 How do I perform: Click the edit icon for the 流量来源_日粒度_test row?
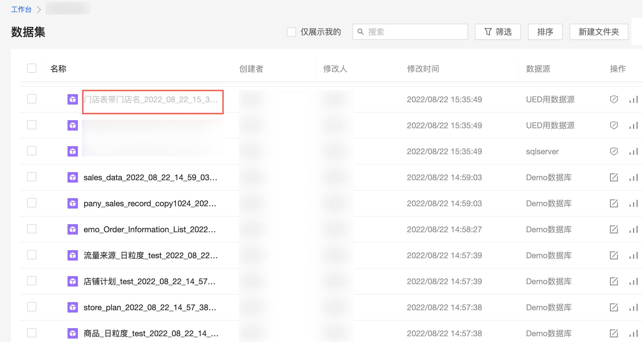(614, 255)
